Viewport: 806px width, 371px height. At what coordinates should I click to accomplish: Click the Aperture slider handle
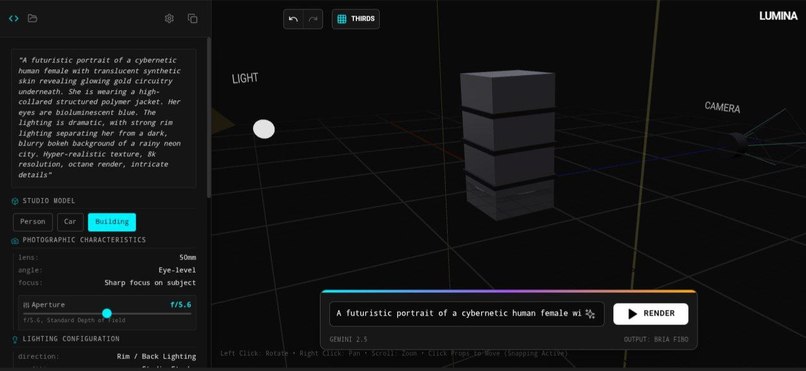click(107, 313)
